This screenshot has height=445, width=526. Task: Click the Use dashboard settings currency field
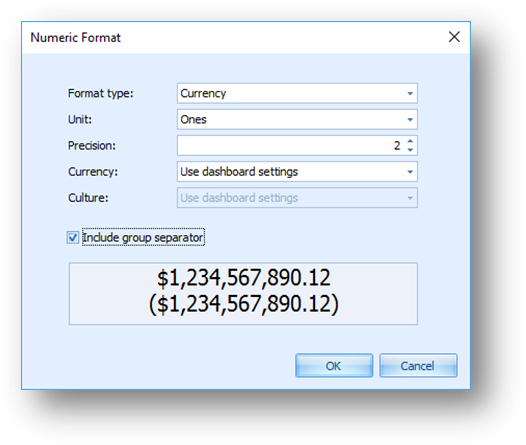[x=297, y=172]
